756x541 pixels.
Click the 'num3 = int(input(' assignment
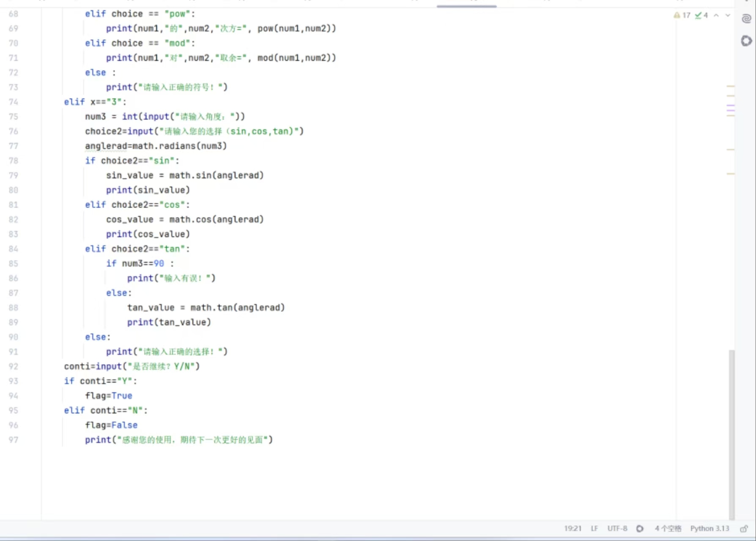[165, 117]
